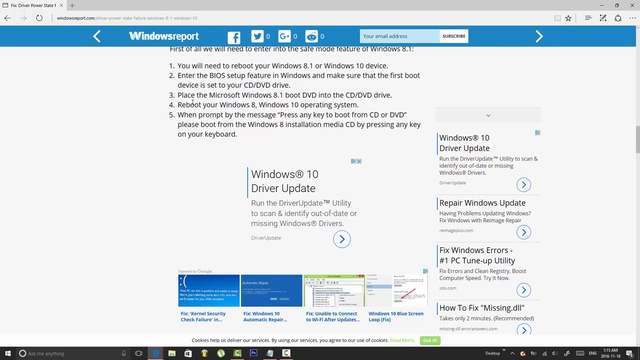
Task: Share the article on Google Plus
Action: coord(284,36)
